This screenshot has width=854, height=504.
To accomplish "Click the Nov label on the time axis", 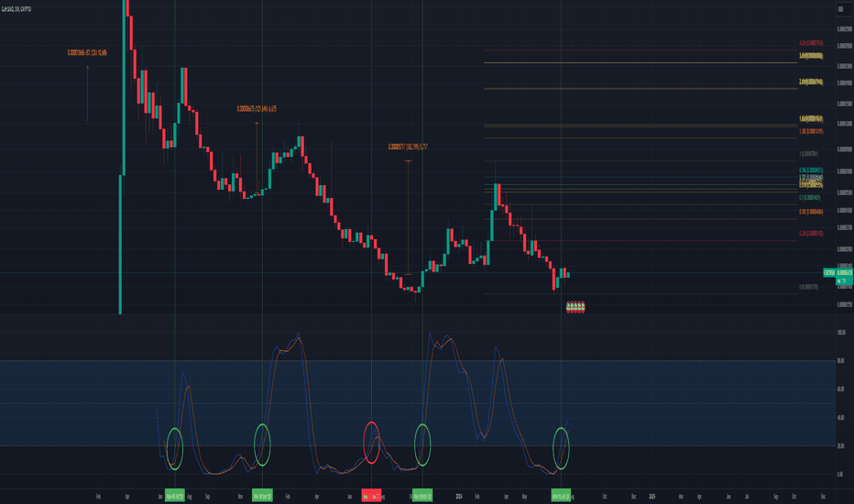I will coord(240,497).
